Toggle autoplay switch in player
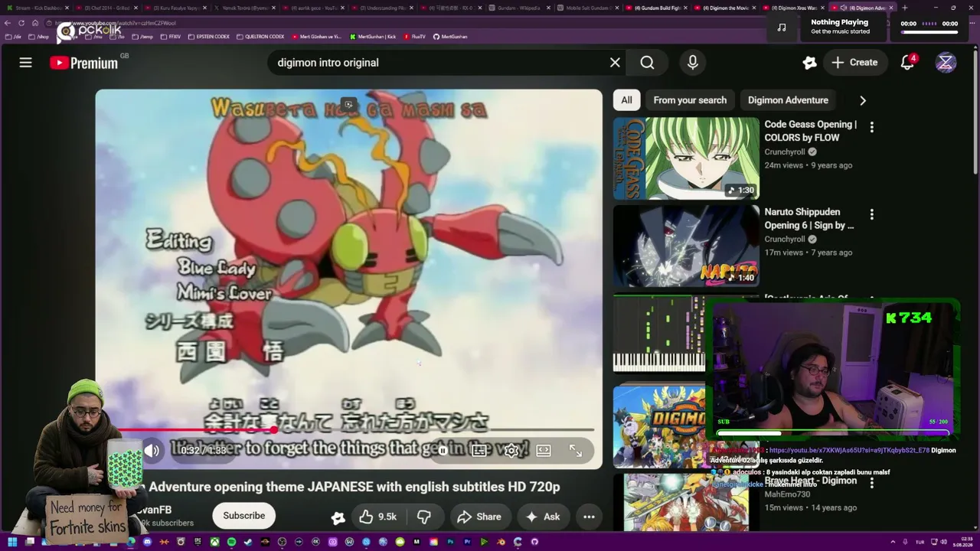This screenshot has width=980, height=551. click(443, 451)
